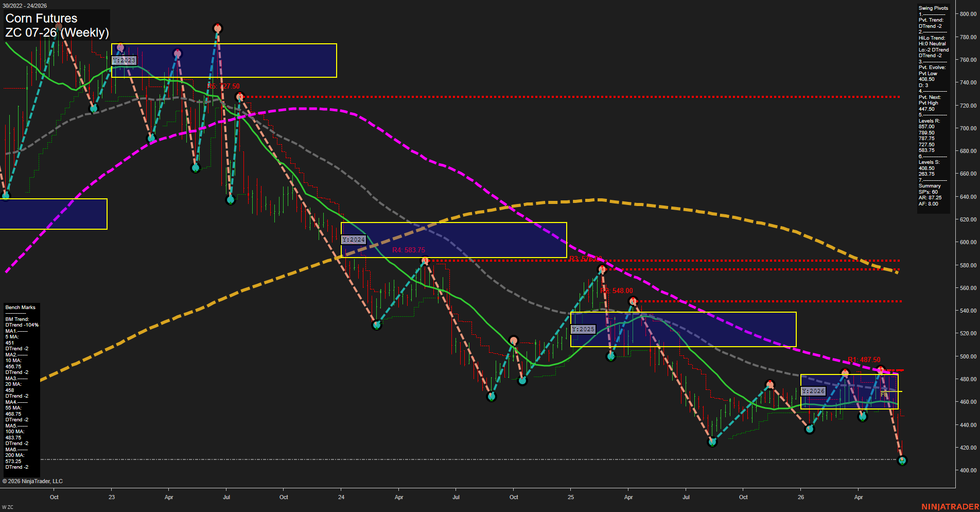This screenshot has width=980, height=512.
Task: Click the R1: 487.50 resistance label on chart
Action: pos(864,360)
